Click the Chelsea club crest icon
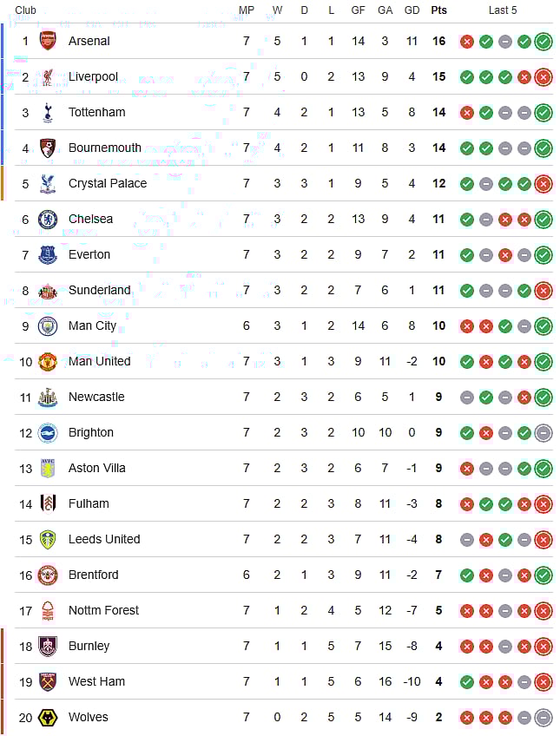The width and height of the screenshot is (560, 736). click(x=48, y=219)
